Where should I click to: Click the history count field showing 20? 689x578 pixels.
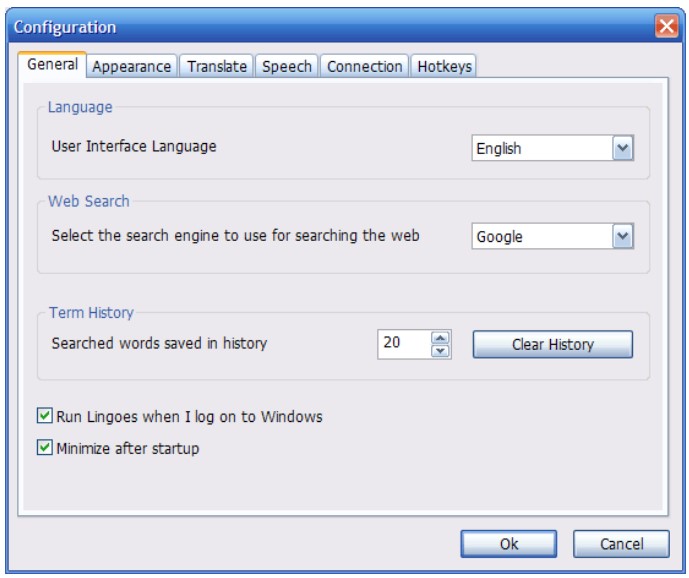pyautogui.click(x=402, y=343)
